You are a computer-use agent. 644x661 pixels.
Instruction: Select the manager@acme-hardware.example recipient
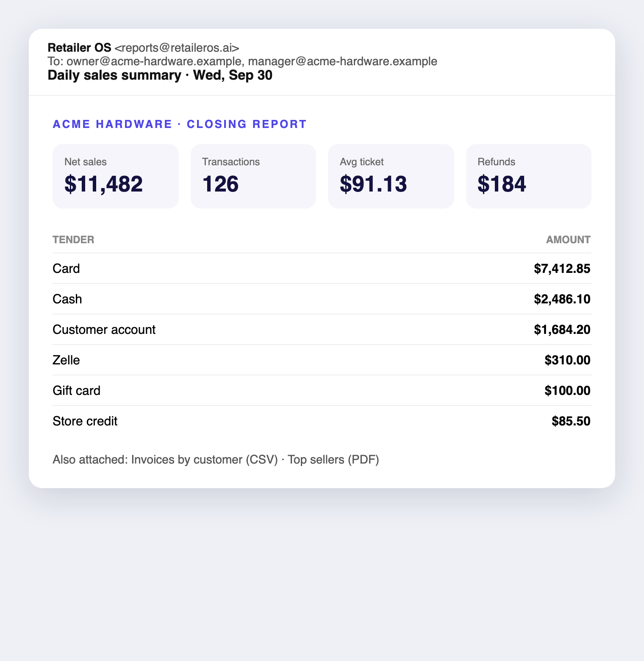coord(343,61)
